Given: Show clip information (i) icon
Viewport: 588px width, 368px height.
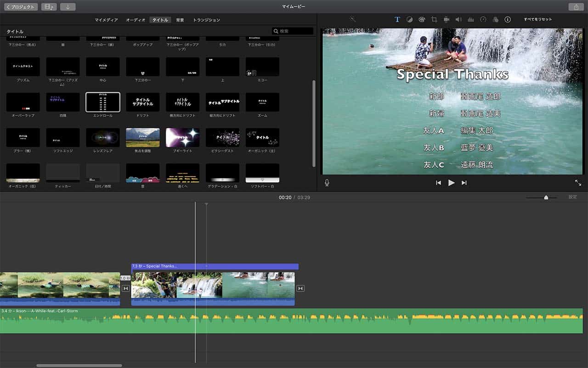Looking at the screenshot, I should [508, 19].
